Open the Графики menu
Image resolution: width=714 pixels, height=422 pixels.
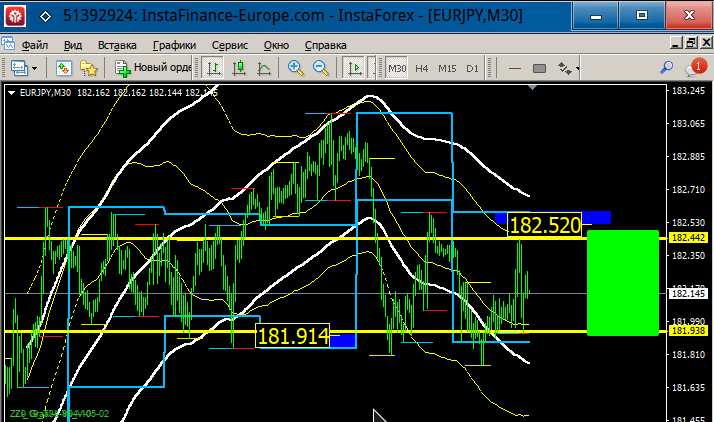tap(174, 45)
